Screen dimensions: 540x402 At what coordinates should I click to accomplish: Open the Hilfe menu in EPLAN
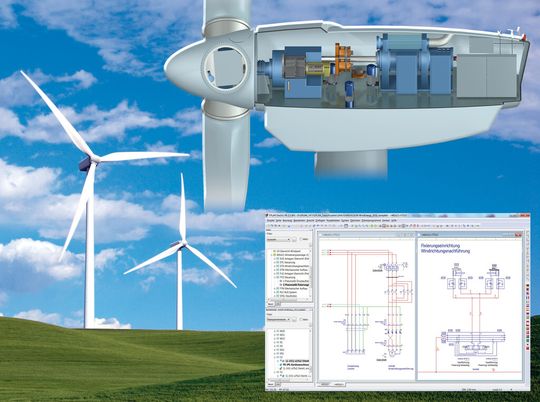[x=394, y=220]
